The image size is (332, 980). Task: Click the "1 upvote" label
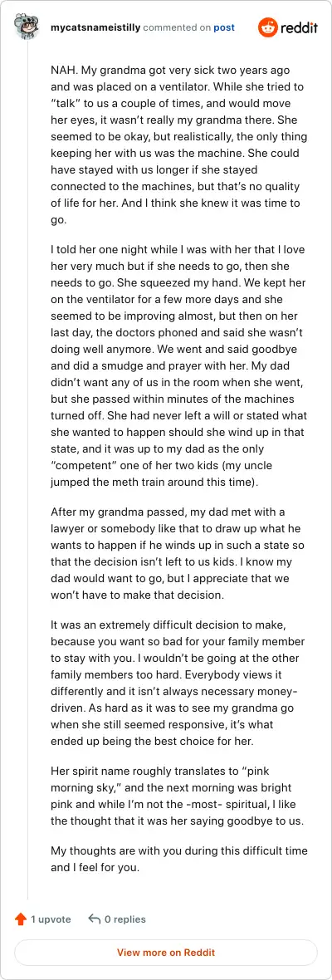51,919
